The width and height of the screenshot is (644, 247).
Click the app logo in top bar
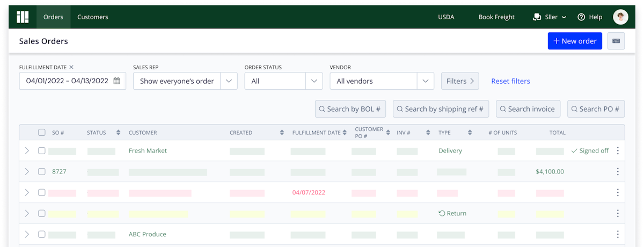(23, 17)
